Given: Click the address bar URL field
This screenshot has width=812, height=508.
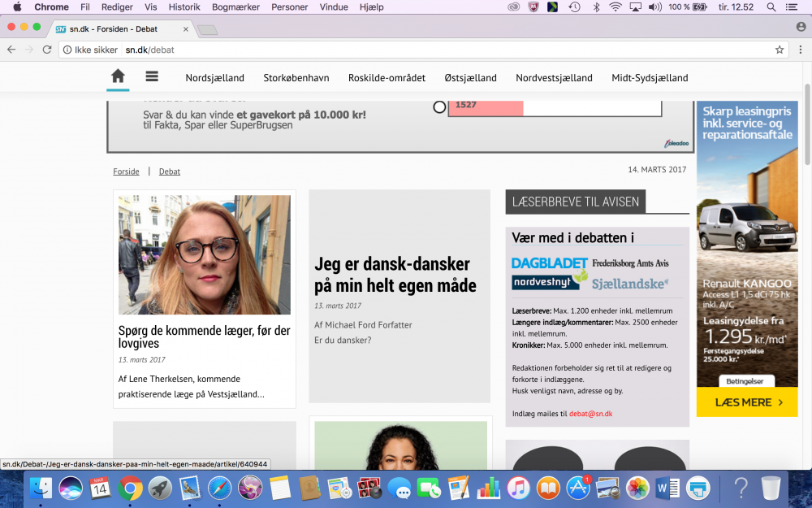Looking at the screenshot, I should 406,50.
